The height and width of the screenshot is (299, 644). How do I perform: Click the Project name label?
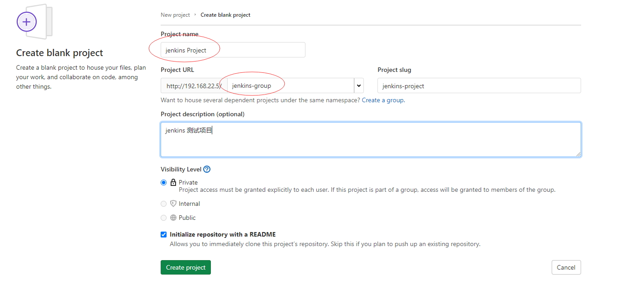(180, 34)
